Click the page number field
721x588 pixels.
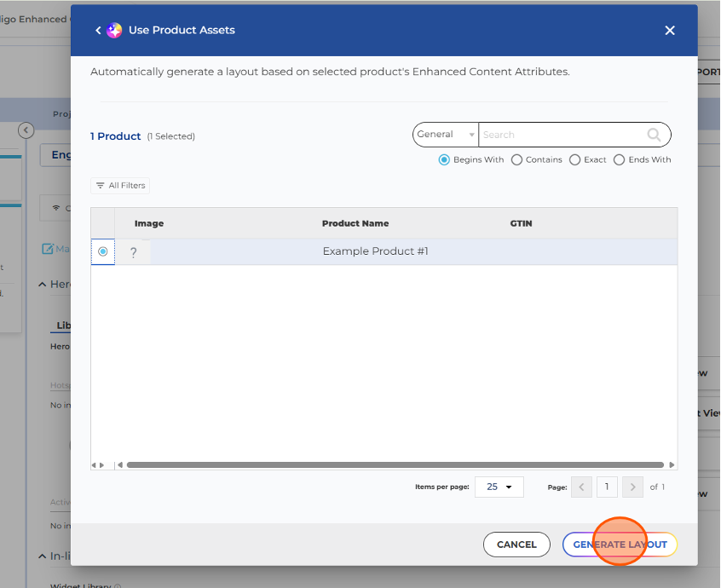point(607,487)
